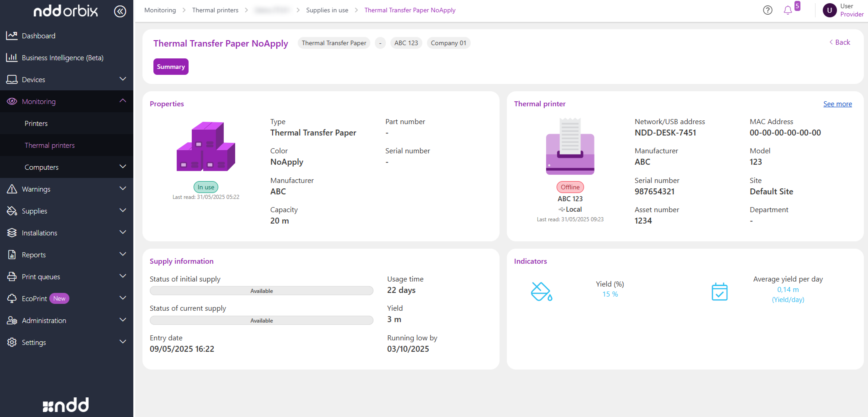The width and height of the screenshot is (868, 417).
Task: Open notifications bell icon
Action: (787, 10)
